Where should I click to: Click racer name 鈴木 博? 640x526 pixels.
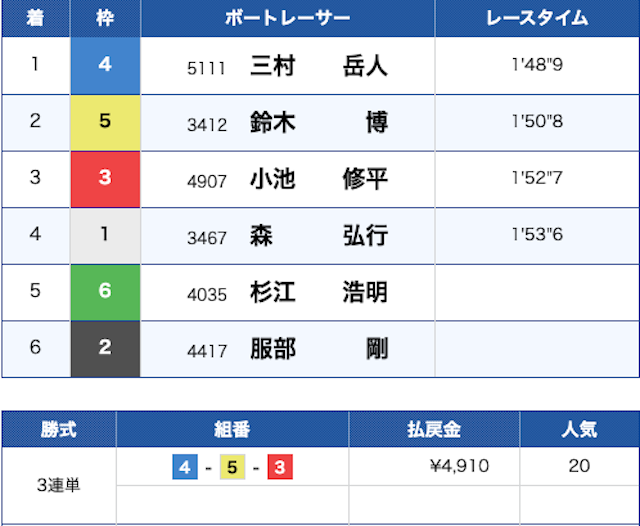(318, 123)
